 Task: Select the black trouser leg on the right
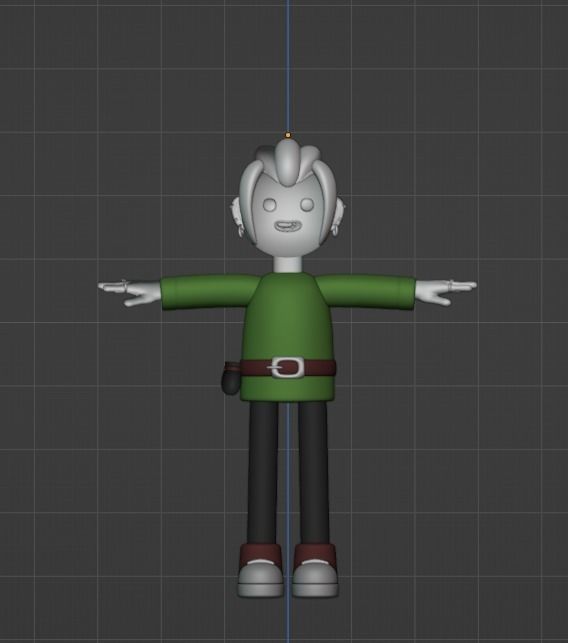313,473
